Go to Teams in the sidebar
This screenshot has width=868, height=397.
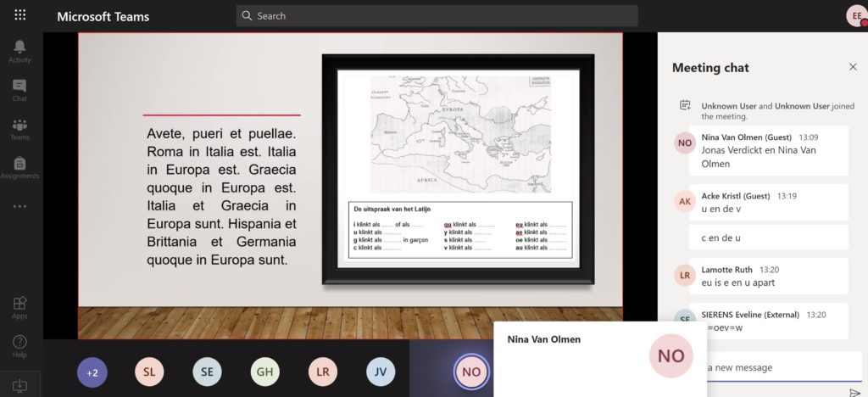click(x=19, y=129)
